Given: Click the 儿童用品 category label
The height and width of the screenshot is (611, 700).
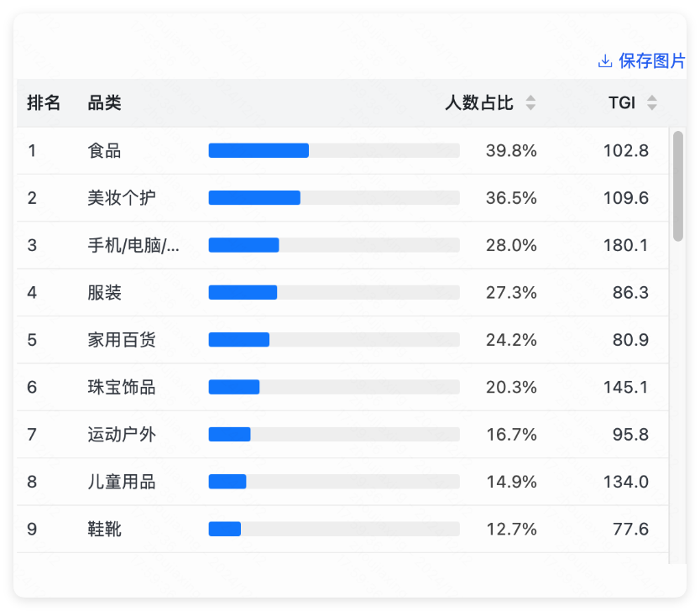Looking at the screenshot, I should (121, 482).
